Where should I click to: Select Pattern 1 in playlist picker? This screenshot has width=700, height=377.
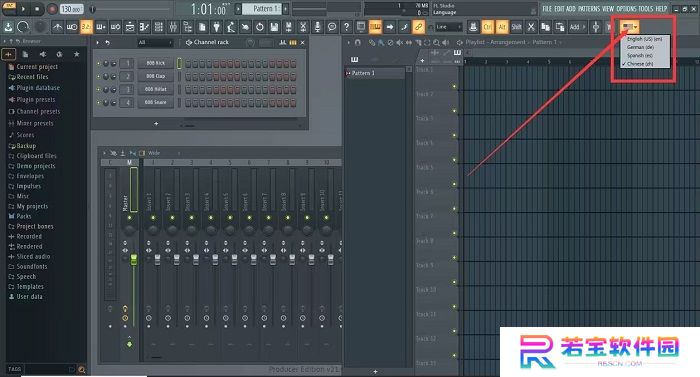click(375, 73)
